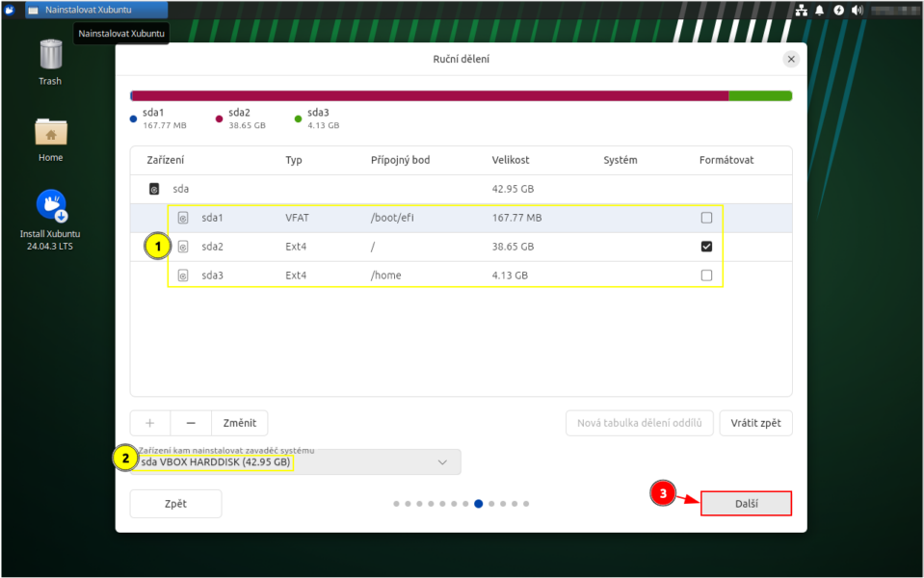924x578 pixels.
Task: Click the sda disk icon in the device list
Action: [154, 189]
